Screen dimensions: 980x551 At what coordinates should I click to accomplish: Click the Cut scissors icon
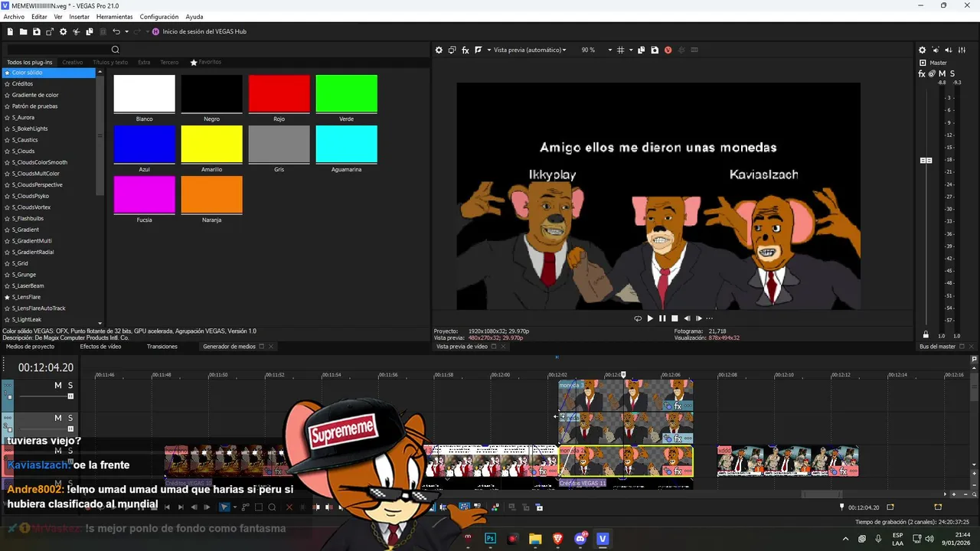(77, 31)
